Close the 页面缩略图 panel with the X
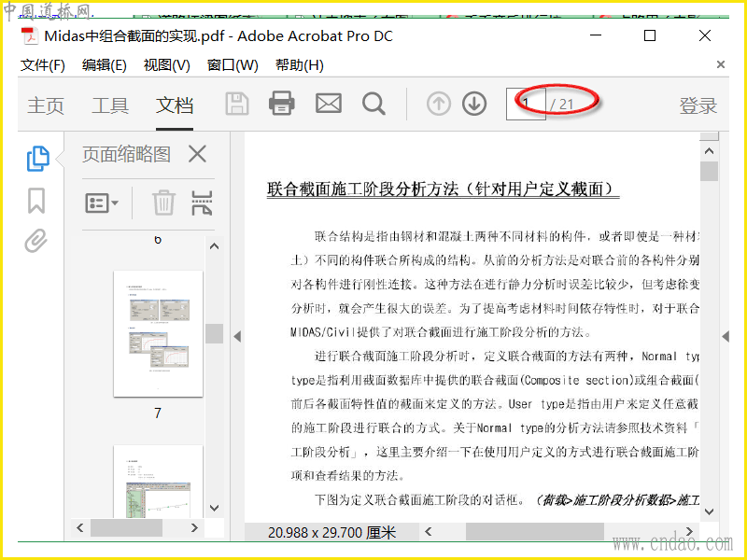 click(197, 154)
